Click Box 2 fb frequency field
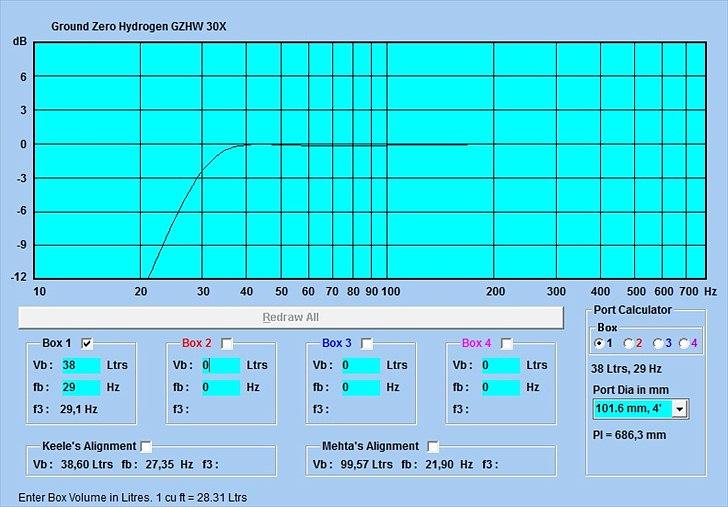 coord(220,387)
